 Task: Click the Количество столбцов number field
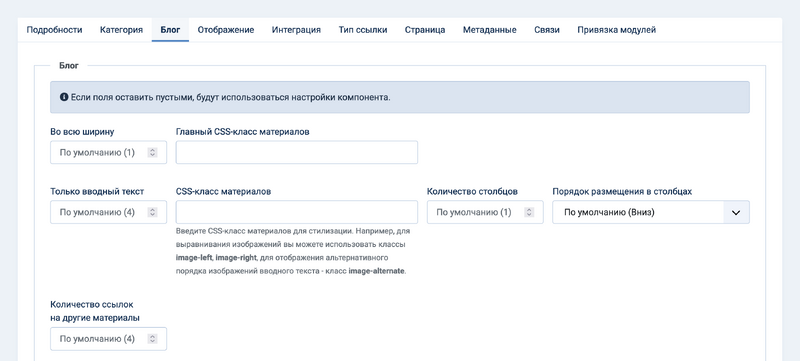(485, 212)
